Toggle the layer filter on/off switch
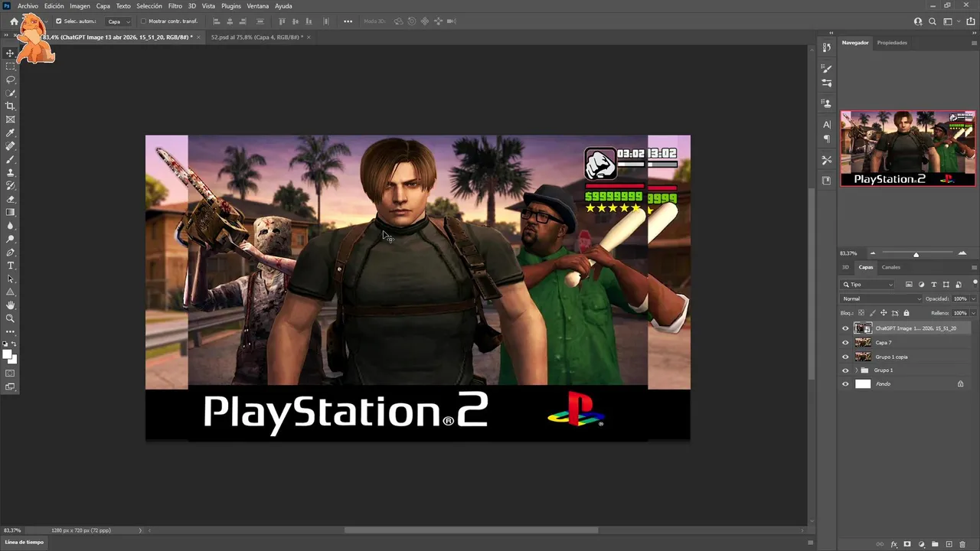The height and width of the screenshot is (551, 980). point(975,283)
